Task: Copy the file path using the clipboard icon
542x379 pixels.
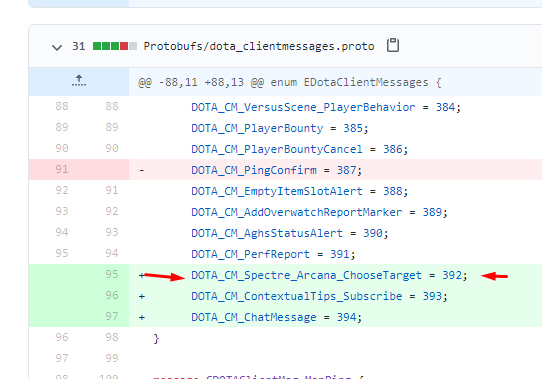Action: pos(393,45)
